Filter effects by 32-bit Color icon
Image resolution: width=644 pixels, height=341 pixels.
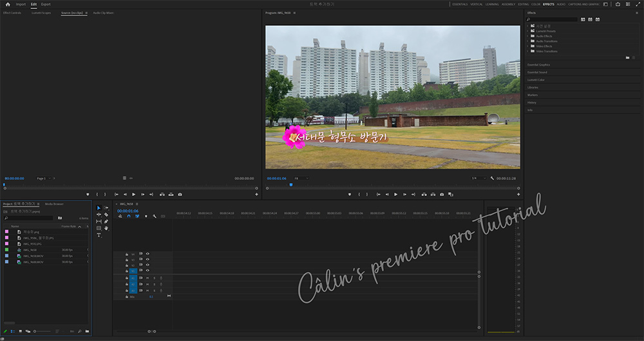pos(590,19)
